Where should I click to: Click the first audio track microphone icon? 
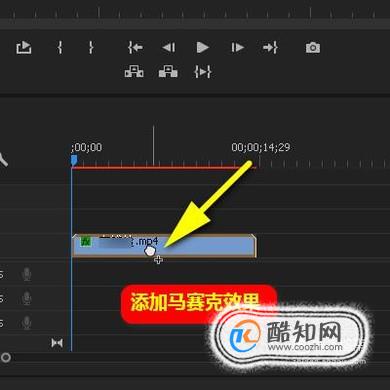click(x=27, y=274)
